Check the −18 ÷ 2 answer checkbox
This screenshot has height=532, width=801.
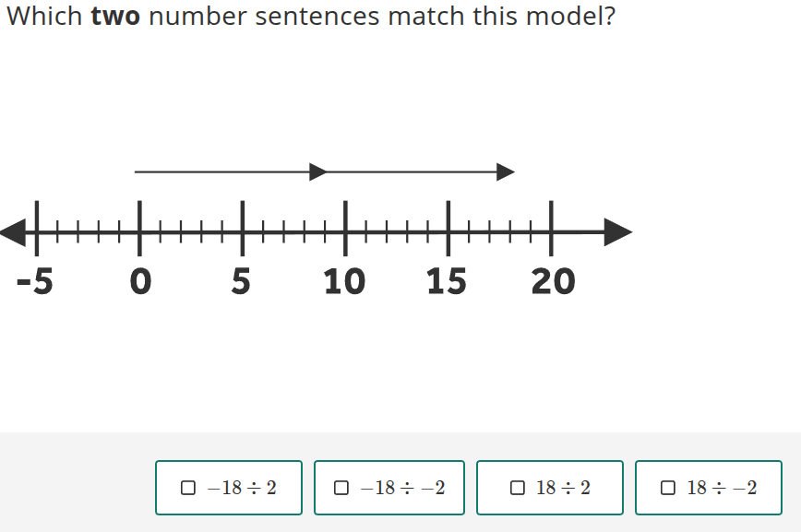coord(187,487)
